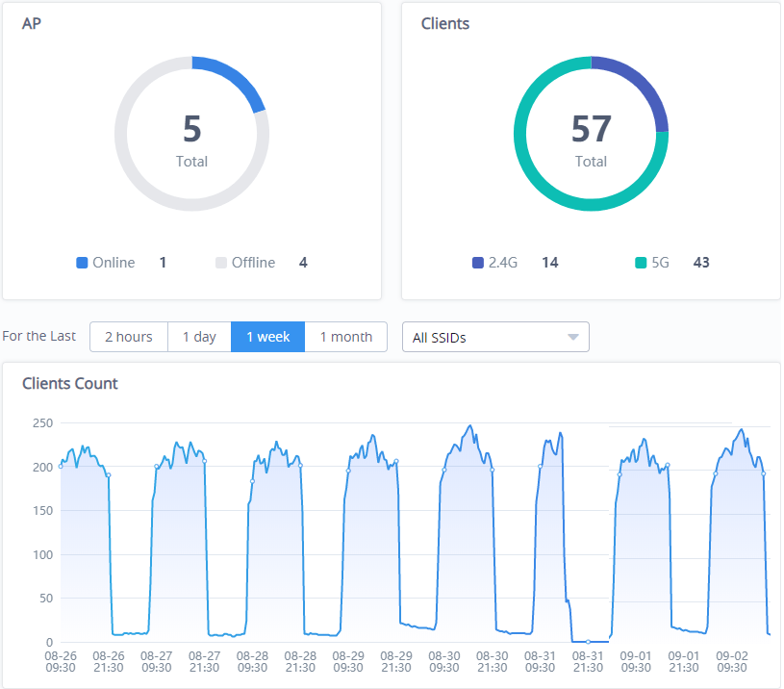784x689 pixels.
Task: Toggle the Offline legend gray square
Action: (221, 263)
